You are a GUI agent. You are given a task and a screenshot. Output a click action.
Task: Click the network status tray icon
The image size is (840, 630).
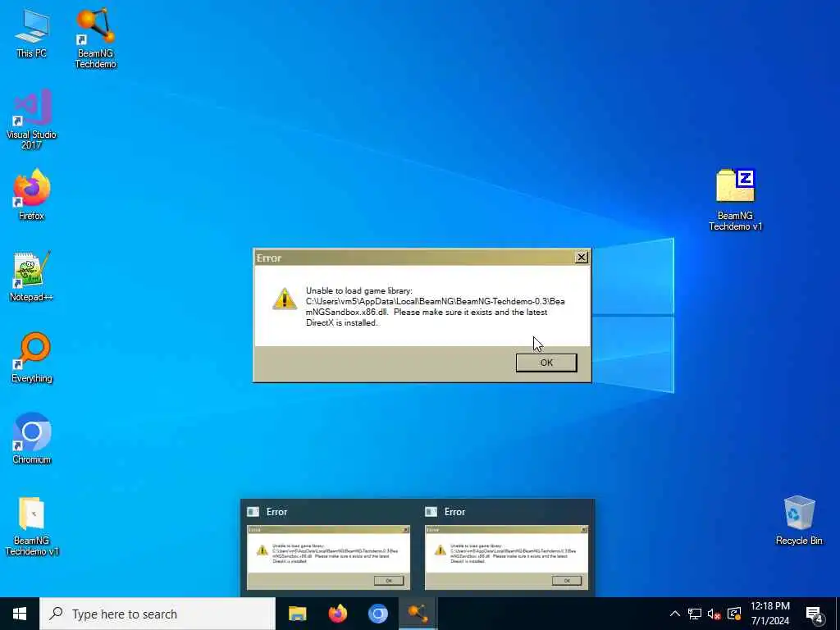coord(695,614)
